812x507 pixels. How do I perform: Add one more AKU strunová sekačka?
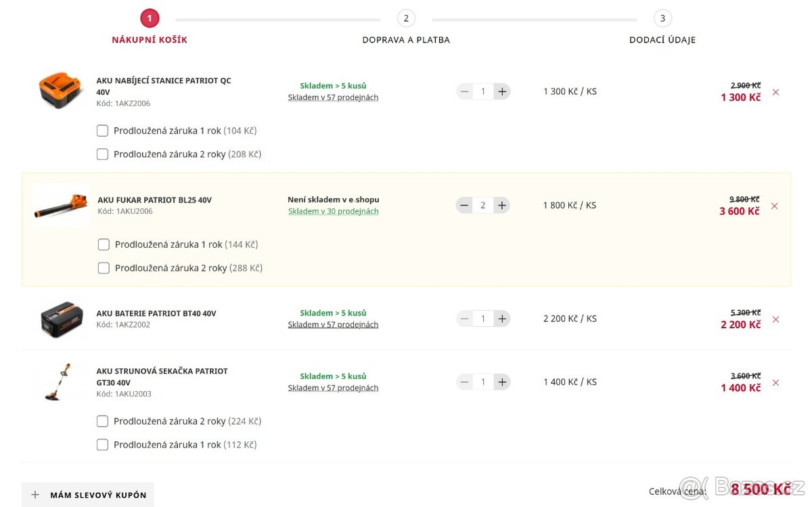(x=501, y=382)
